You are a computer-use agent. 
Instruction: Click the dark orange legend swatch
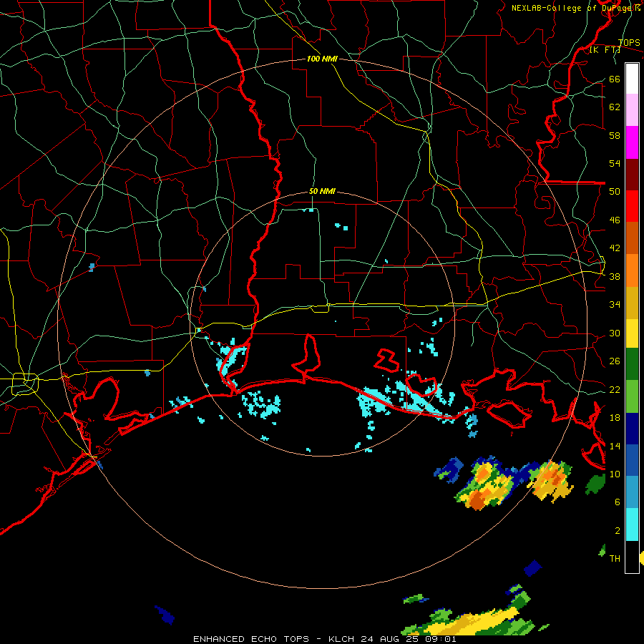[x=632, y=238]
